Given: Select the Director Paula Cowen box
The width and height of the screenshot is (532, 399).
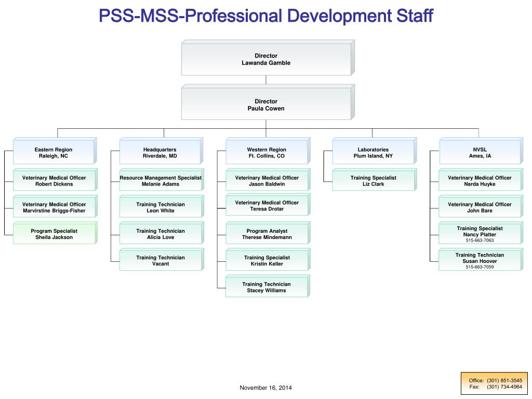Looking at the screenshot, I should coord(268,102).
